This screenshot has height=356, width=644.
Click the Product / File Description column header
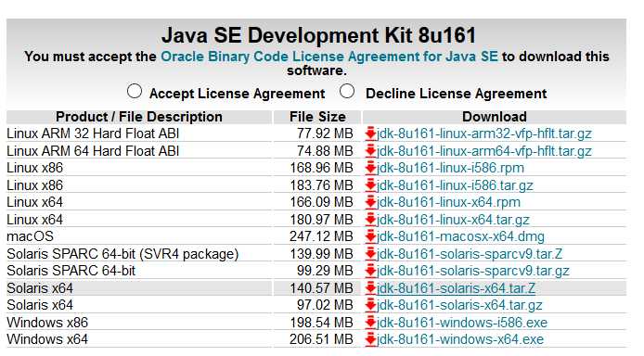pos(139,117)
